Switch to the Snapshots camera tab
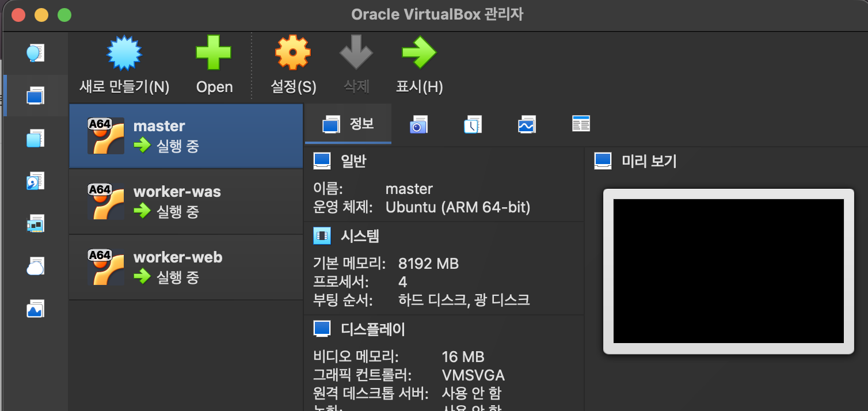 click(x=418, y=124)
